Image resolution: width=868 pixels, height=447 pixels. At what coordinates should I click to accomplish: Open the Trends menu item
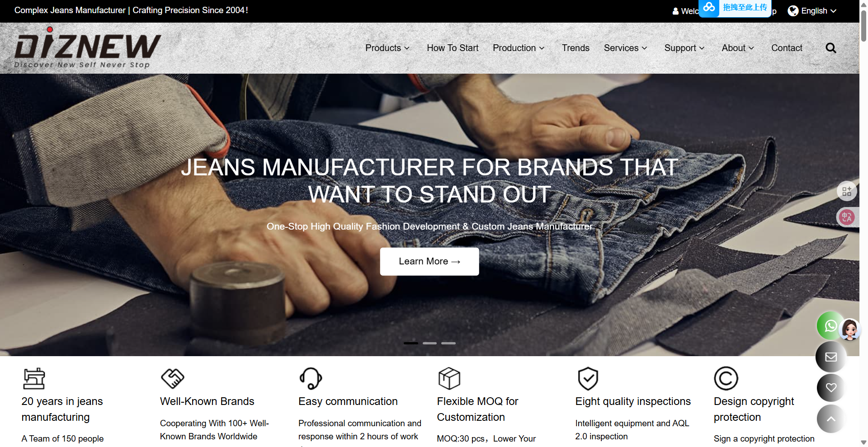click(576, 48)
